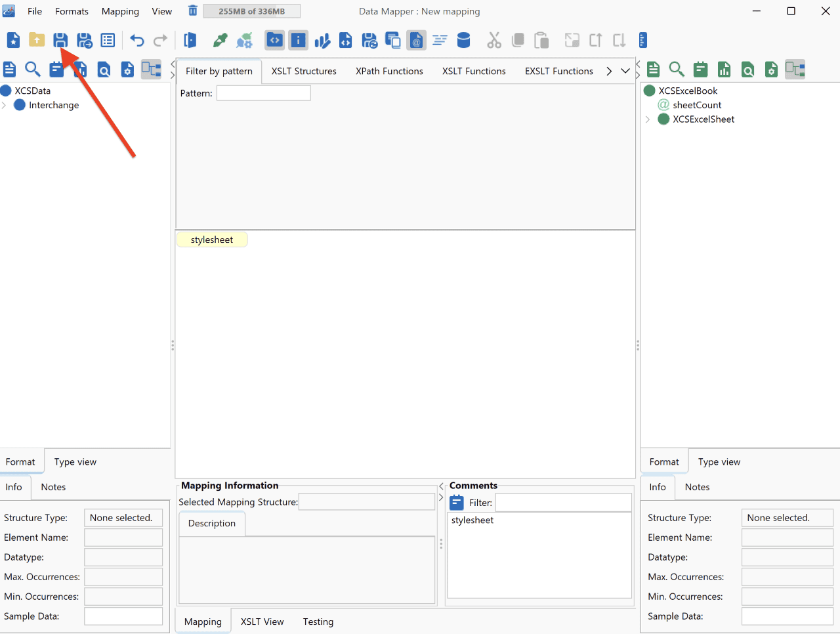Click the blue door icon in the toolbar
840x634 pixels.
[190, 40]
